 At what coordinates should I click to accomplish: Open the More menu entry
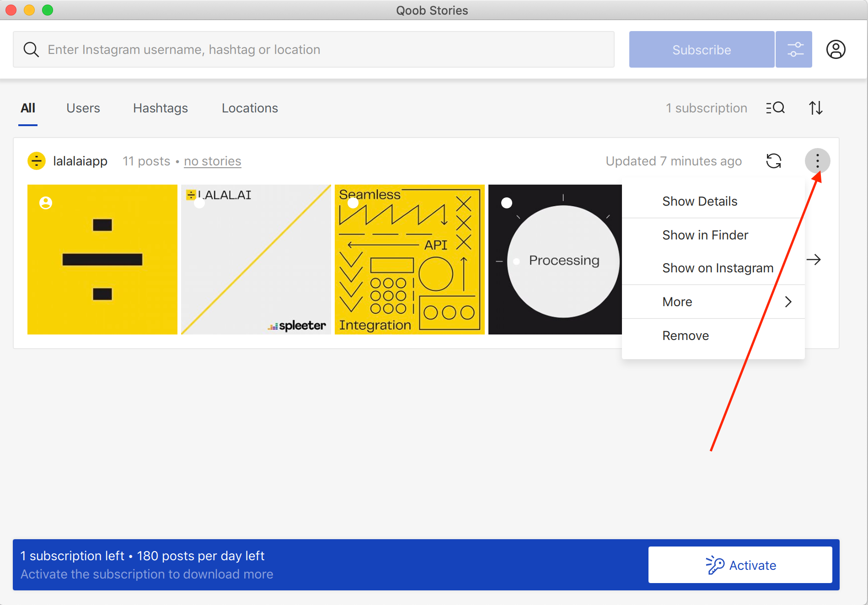click(x=713, y=302)
